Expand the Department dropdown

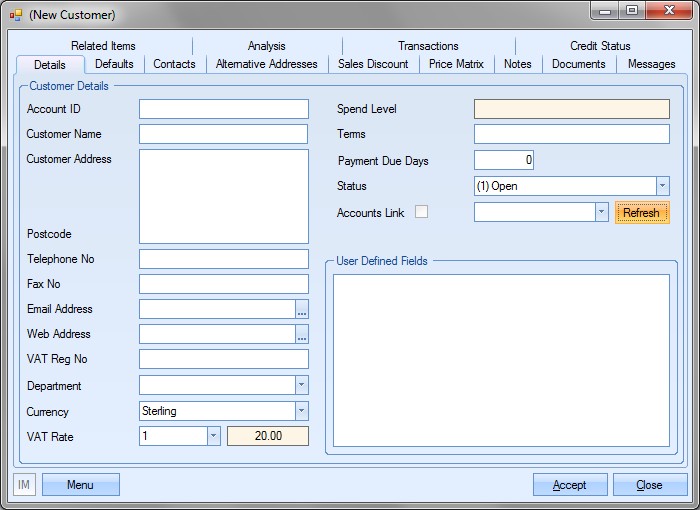(x=302, y=385)
